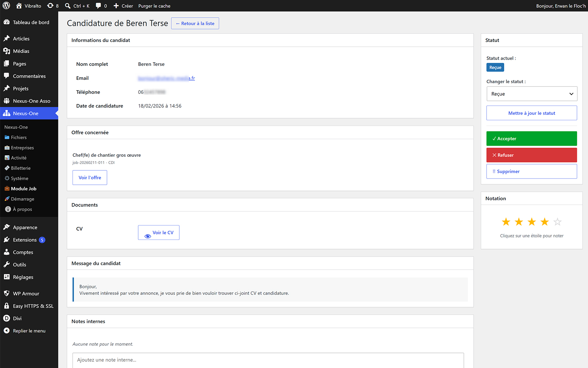Viewport: 588px width, 368px height.
Task: Click the Projets pin icon
Action: [x=7, y=88]
